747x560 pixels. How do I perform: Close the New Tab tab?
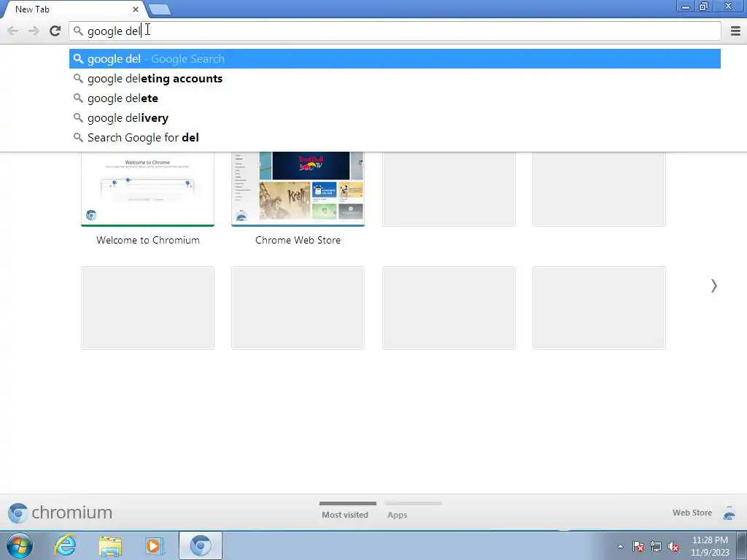click(136, 9)
